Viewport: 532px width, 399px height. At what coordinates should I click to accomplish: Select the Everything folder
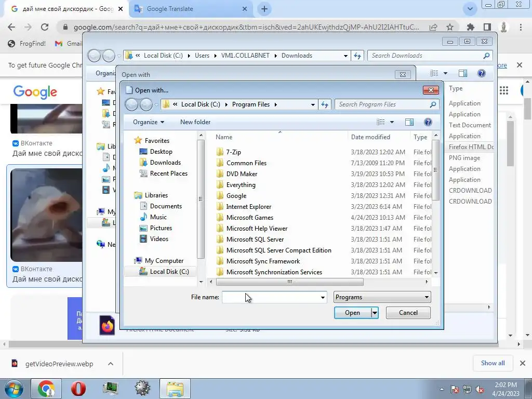241,185
